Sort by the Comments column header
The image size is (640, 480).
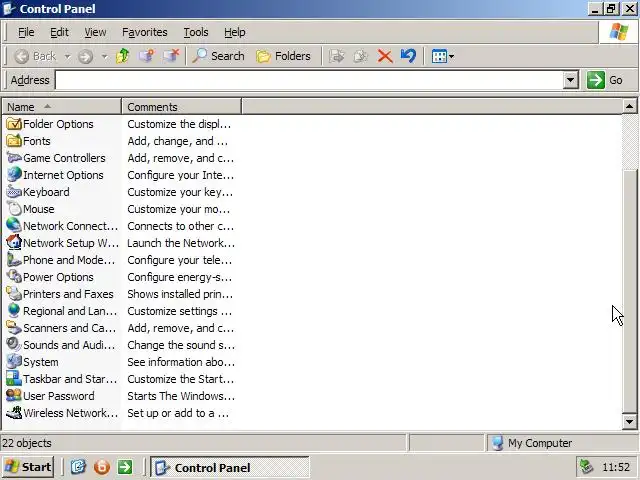point(182,107)
